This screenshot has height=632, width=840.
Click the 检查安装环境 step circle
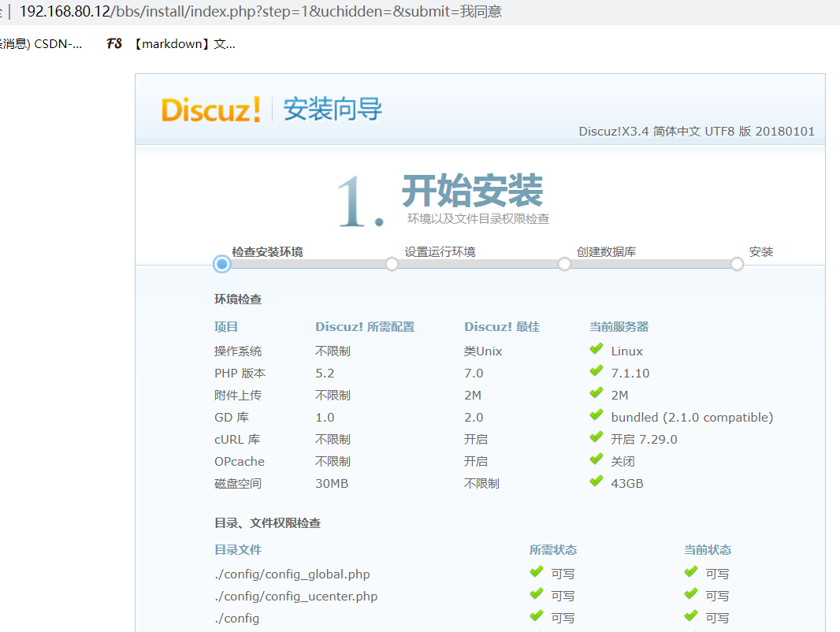coord(221,264)
